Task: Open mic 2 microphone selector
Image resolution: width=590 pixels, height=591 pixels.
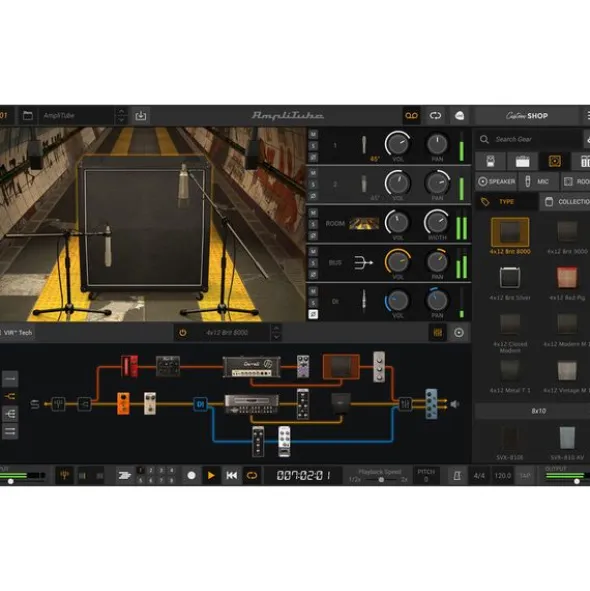Action: [x=364, y=184]
